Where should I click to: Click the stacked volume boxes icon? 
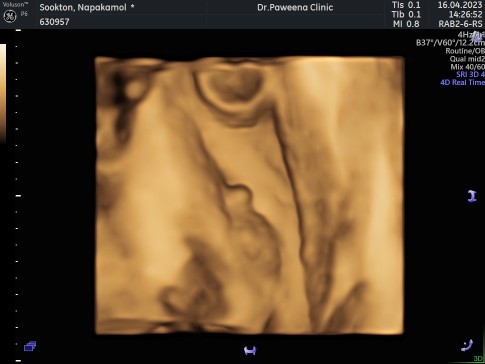(30, 346)
